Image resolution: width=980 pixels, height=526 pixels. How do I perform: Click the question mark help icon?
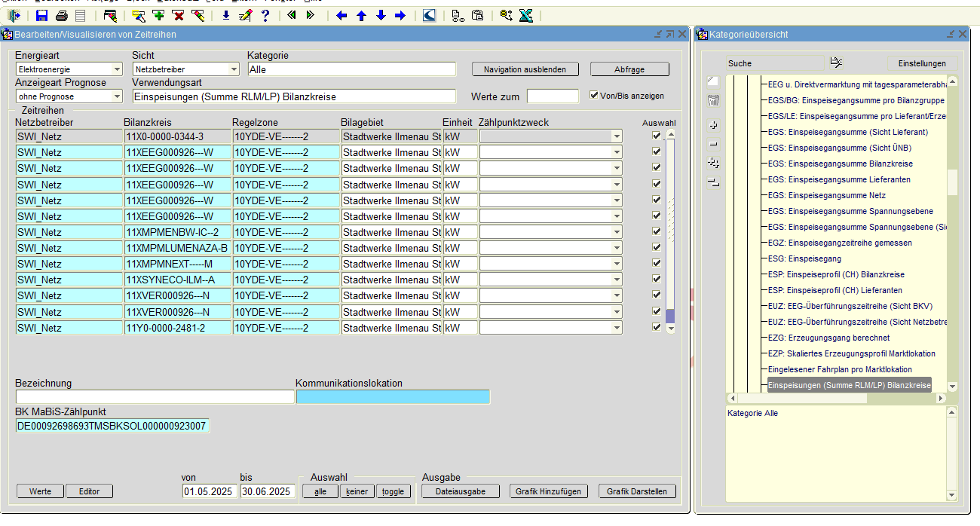point(265,15)
